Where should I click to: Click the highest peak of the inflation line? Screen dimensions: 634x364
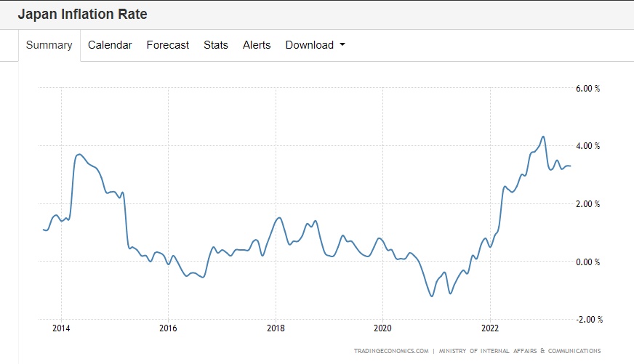pyautogui.click(x=542, y=137)
